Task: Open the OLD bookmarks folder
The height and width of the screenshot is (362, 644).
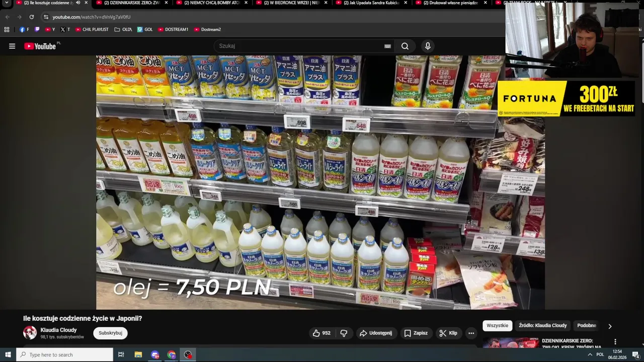Action: 123,30
